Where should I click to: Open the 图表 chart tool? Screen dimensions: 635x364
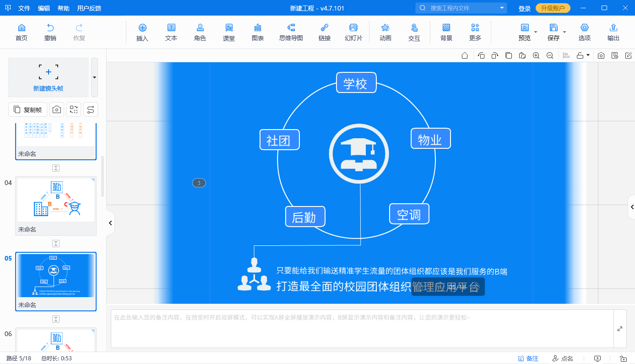click(258, 32)
